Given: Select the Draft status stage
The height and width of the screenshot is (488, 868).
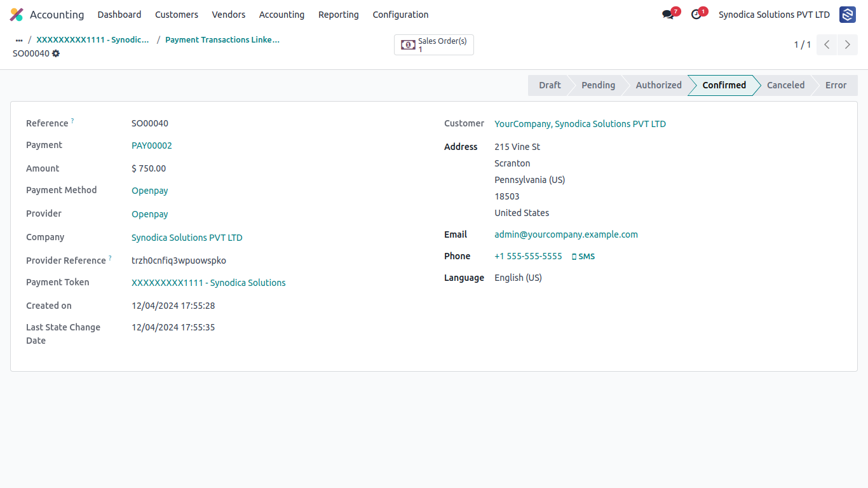Looking at the screenshot, I should click(x=550, y=85).
